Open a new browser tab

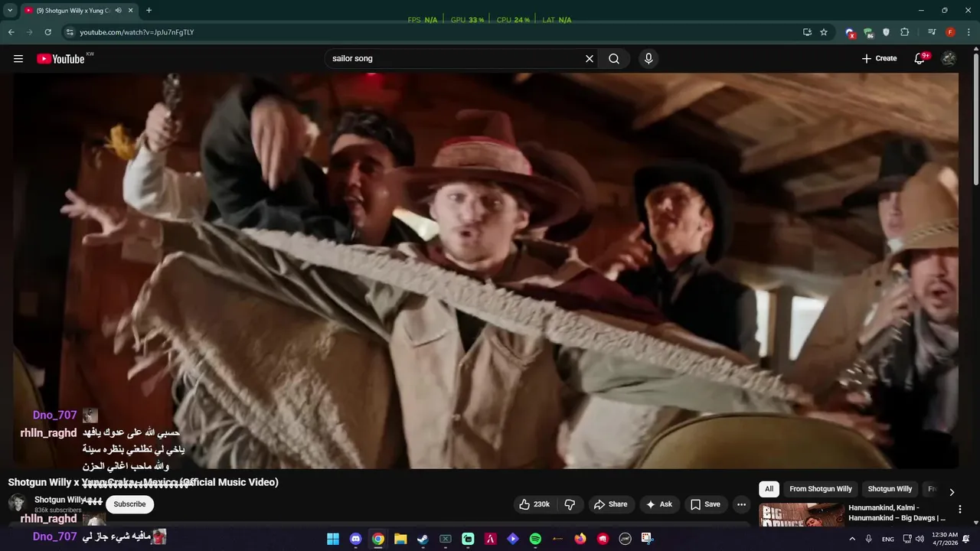(x=149, y=11)
